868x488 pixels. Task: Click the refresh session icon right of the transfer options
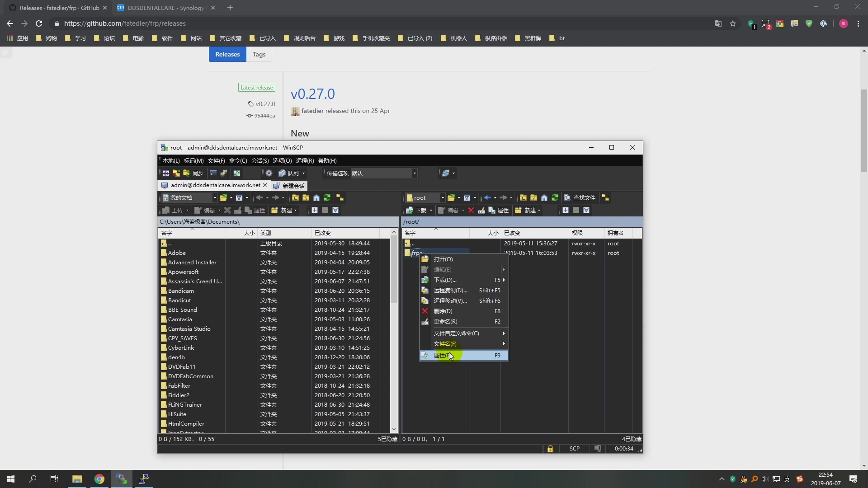(x=445, y=173)
